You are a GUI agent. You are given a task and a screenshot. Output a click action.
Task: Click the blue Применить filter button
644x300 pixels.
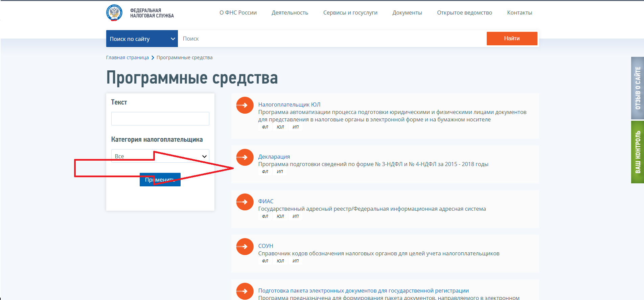click(x=160, y=180)
